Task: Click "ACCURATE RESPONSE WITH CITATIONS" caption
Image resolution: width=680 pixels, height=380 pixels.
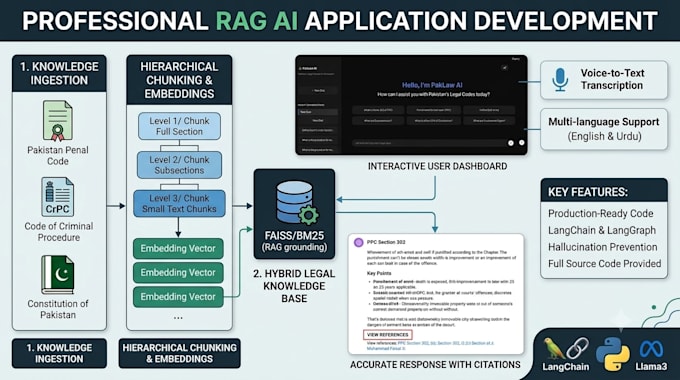Action: [435, 365]
